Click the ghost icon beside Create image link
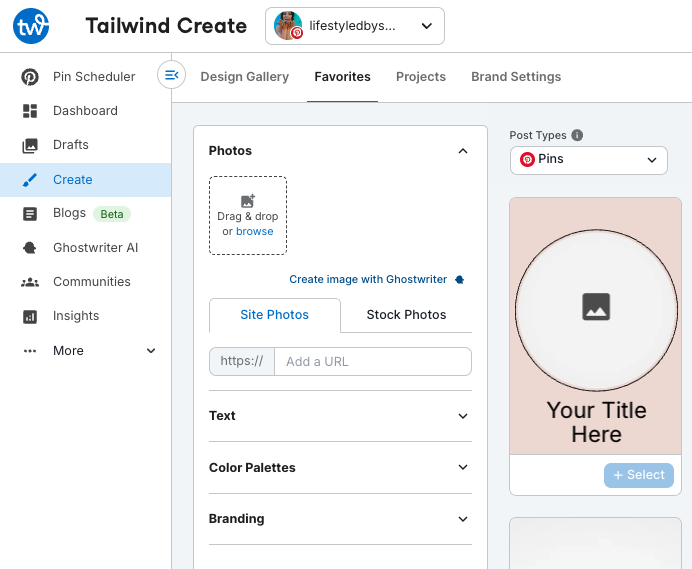 [x=459, y=279]
